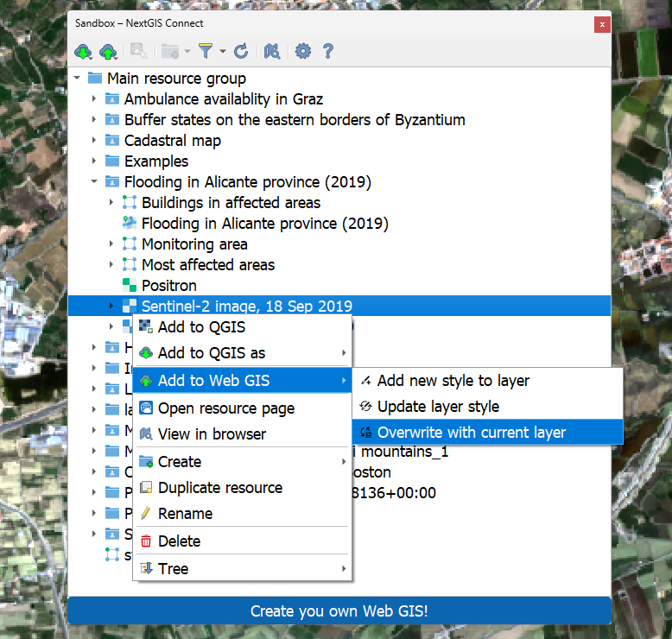Open the settings gear icon

point(303,51)
